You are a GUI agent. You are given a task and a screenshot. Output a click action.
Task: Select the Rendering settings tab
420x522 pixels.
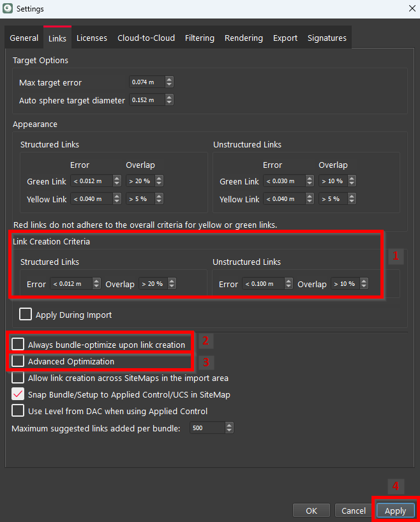[x=243, y=38]
